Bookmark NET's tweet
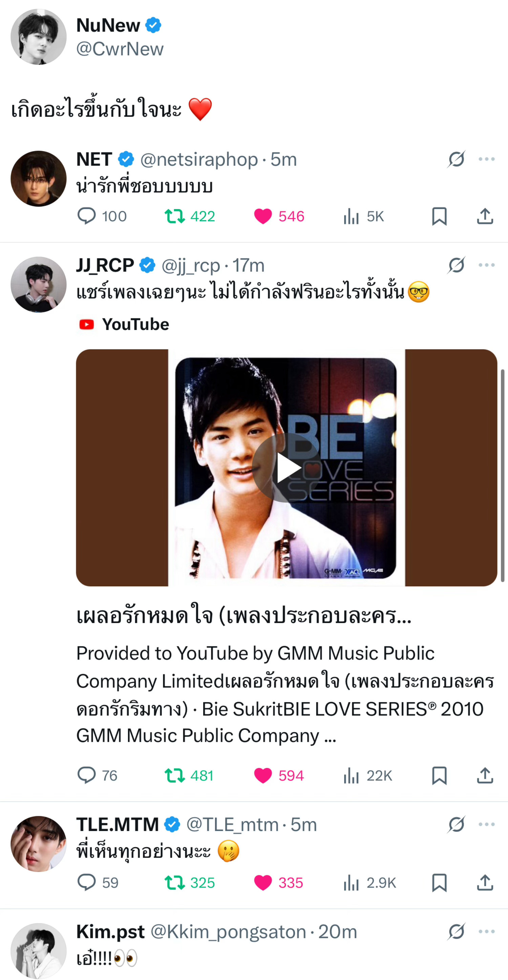This screenshot has height=980, width=508. [x=439, y=216]
